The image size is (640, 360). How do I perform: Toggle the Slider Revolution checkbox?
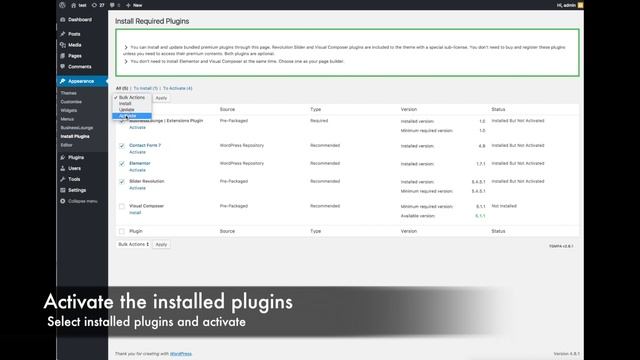(122, 182)
